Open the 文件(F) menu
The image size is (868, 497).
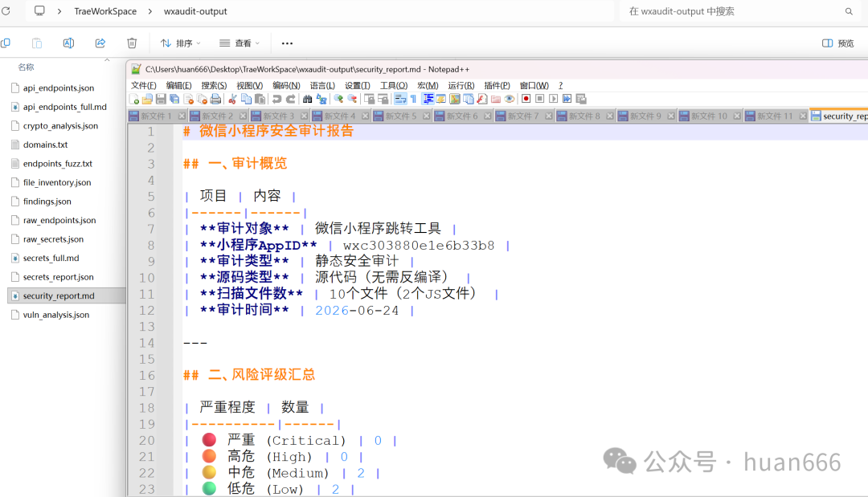coord(143,85)
